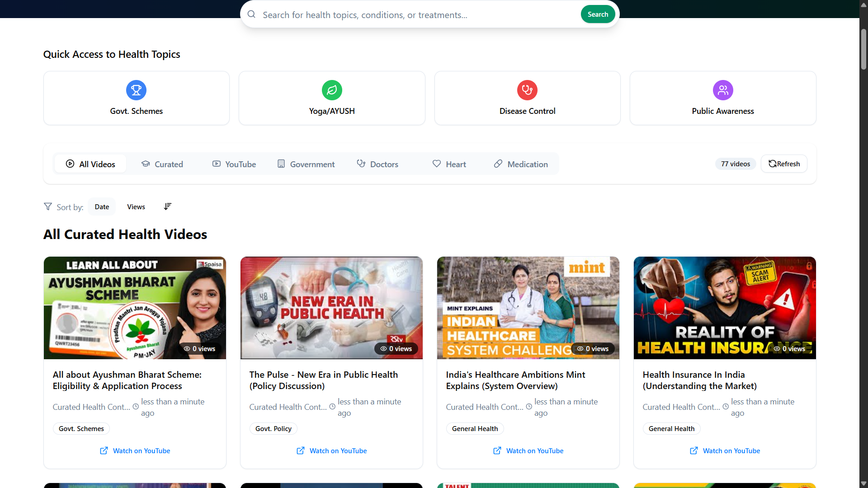This screenshot has height=488, width=868.
Task: Click external link icon on Ayushman Bharat card
Action: [104, 450]
